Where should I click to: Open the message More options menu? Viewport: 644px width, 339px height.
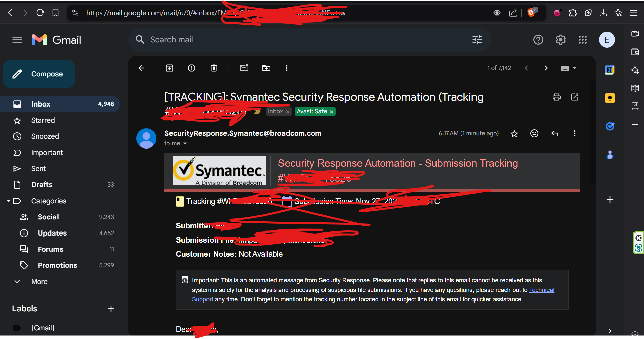pos(575,133)
